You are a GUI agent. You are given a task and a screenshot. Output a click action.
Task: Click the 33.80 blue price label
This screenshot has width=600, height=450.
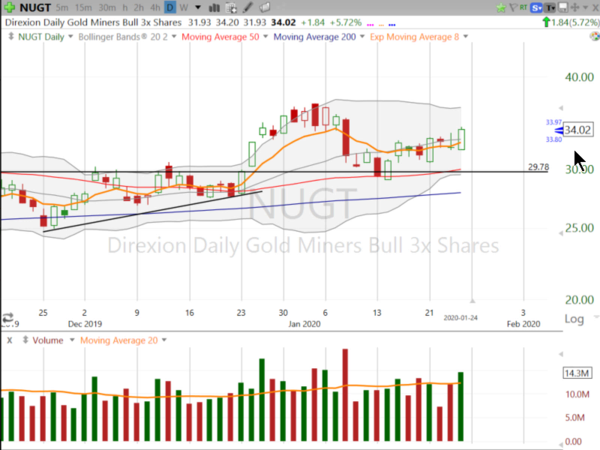tap(554, 140)
